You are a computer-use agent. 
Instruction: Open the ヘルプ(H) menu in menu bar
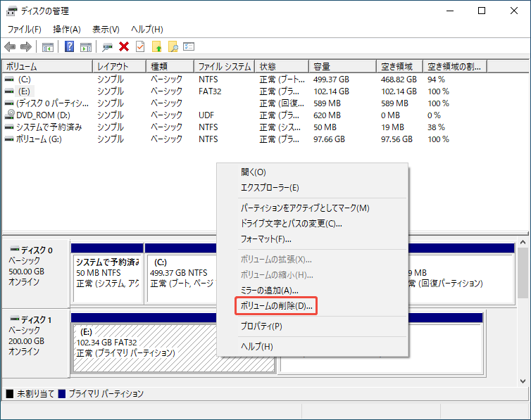pyautogui.click(x=147, y=30)
